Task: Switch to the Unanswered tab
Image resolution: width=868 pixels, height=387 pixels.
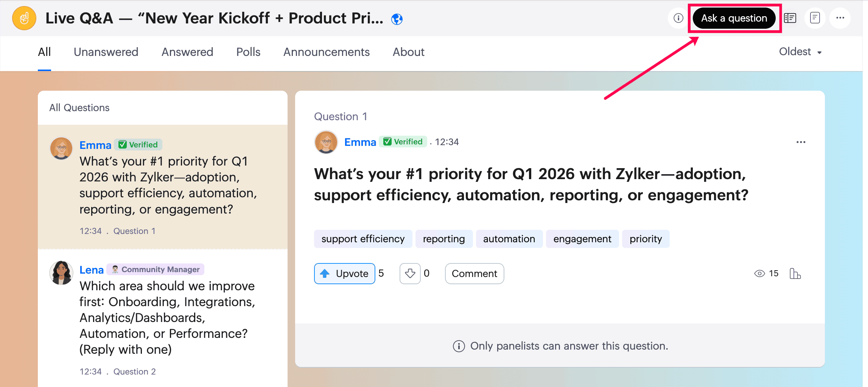Action: 106,52
